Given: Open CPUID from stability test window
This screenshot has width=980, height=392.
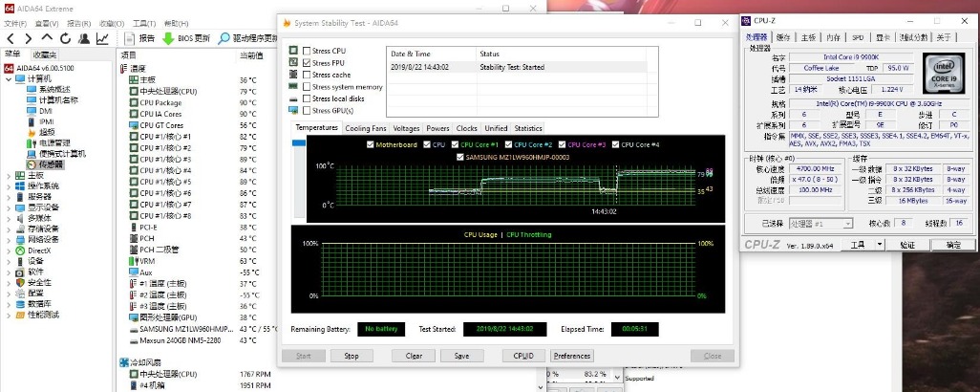Looking at the screenshot, I should point(523,356).
